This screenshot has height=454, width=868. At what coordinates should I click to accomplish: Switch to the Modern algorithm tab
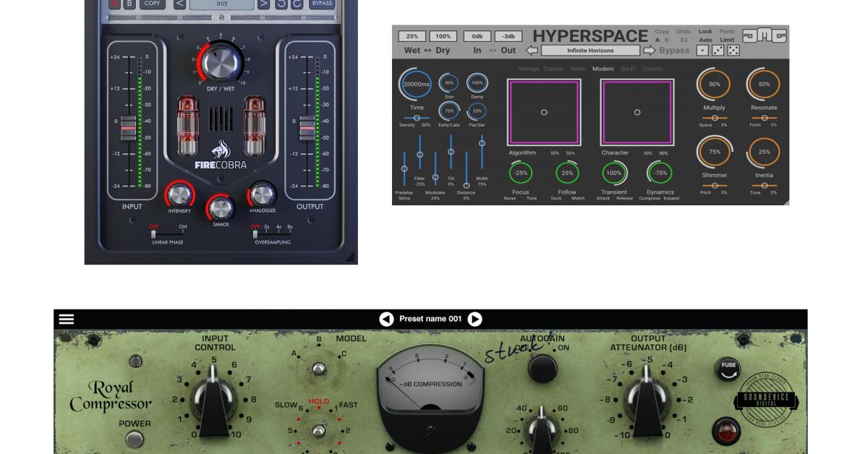[603, 68]
